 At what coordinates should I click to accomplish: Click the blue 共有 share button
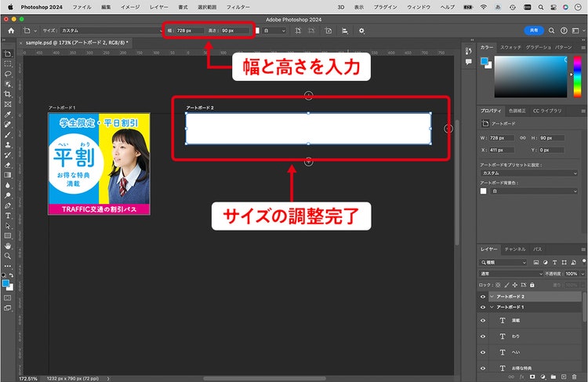pyautogui.click(x=534, y=31)
